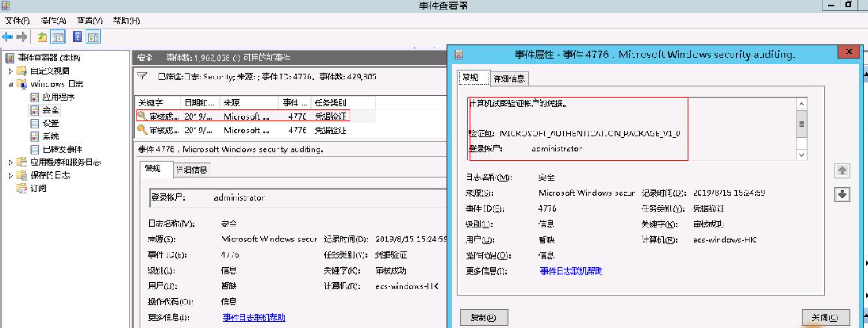The height and width of the screenshot is (328, 868).
Task: Click computer name ecs-windows-HK in dialog
Action: (724, 240)
